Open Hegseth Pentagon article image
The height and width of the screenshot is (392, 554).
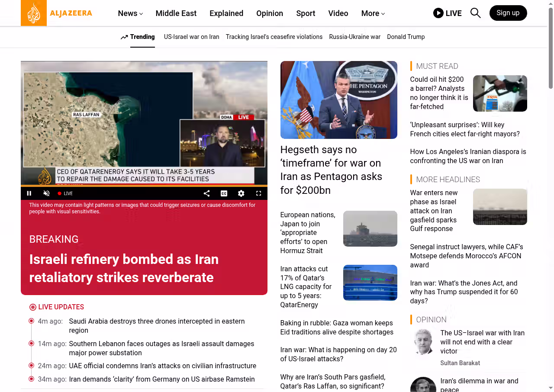338,100
